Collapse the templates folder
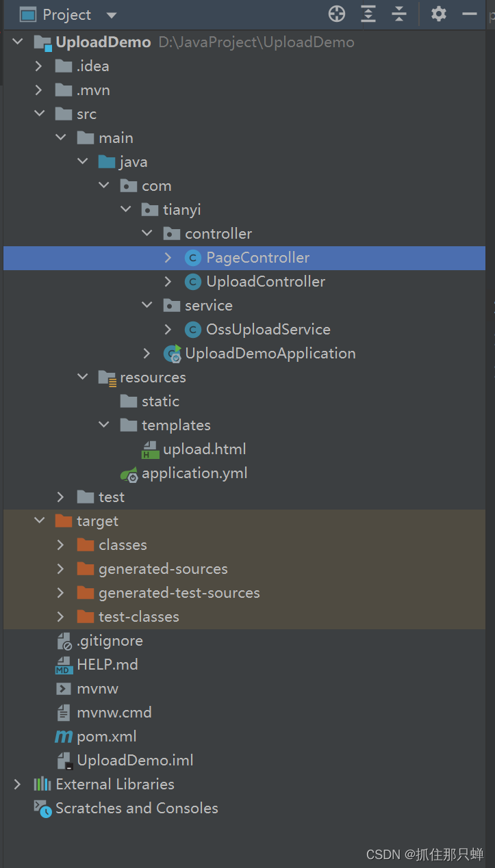Viewport: 495px width, 868px height. (x=104, y=425)
